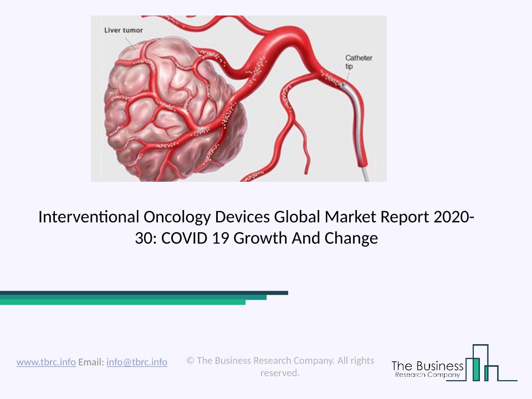Click the copyright footer text
This screenshot has width=532, height=399.
tap(280, 361)
